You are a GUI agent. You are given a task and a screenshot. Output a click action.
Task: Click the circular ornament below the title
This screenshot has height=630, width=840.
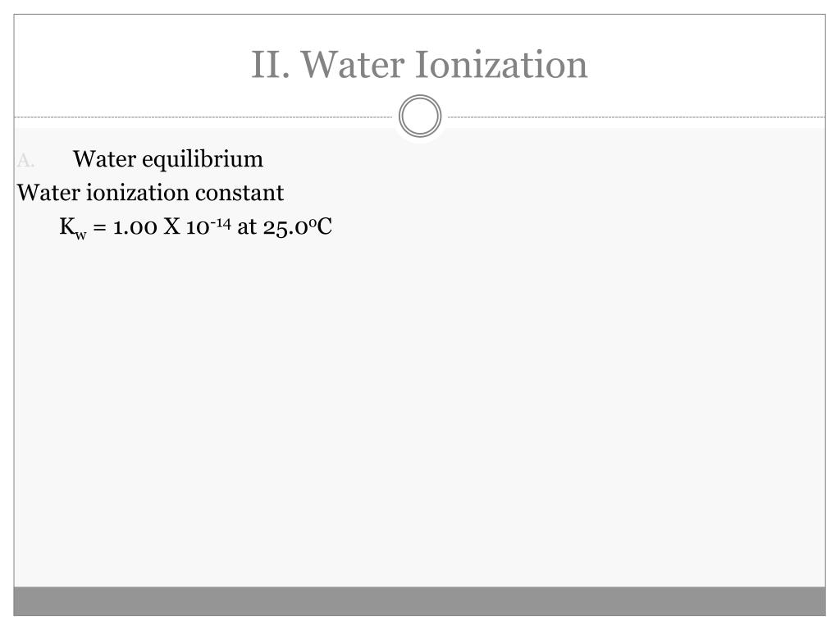[420, 116]
